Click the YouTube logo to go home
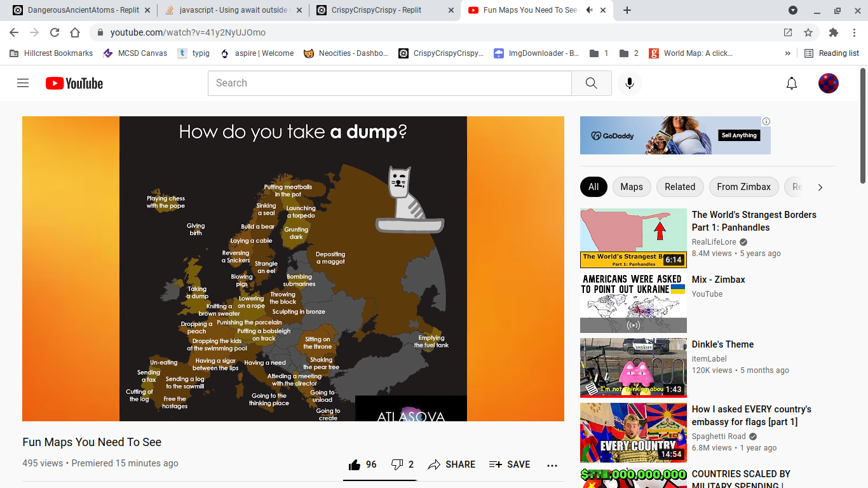Viewport: 868px width, 488px height. point(74,83)
